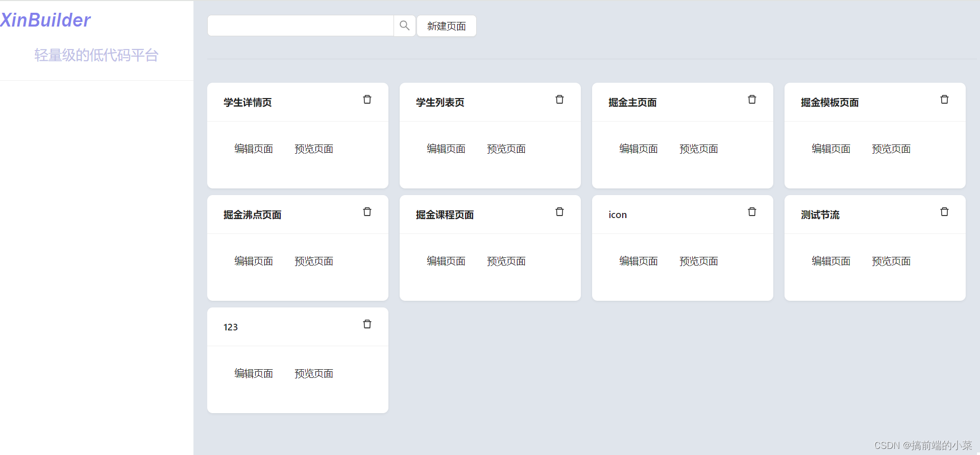The image size is (980, 455).
Task: Open 编辑页面 for 掘金沸点页面
Action: 254,261
